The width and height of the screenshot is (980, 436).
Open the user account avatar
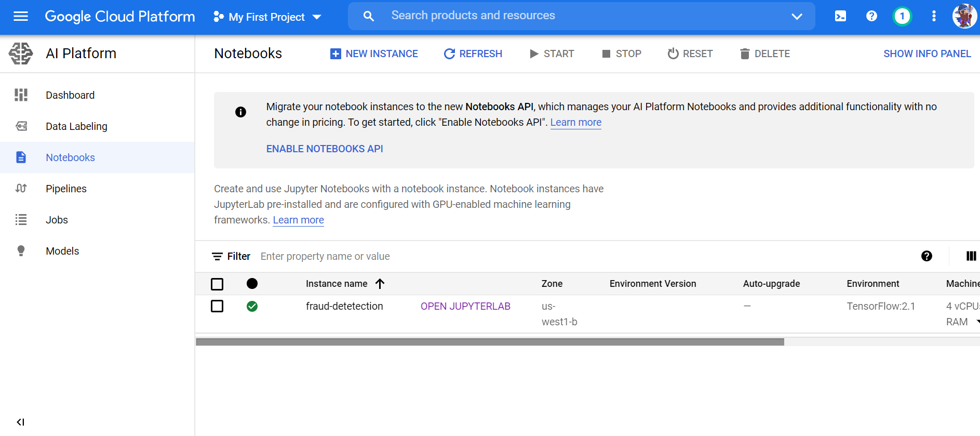point(964,16)
